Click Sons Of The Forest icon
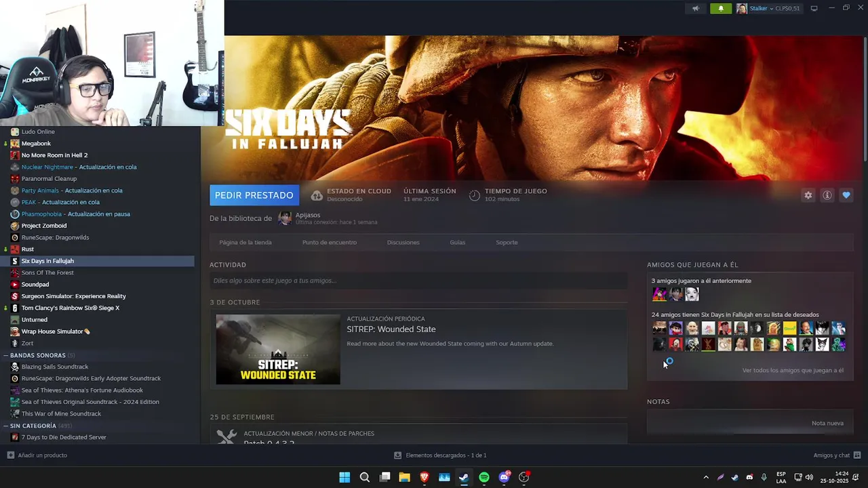 (15, 273)
